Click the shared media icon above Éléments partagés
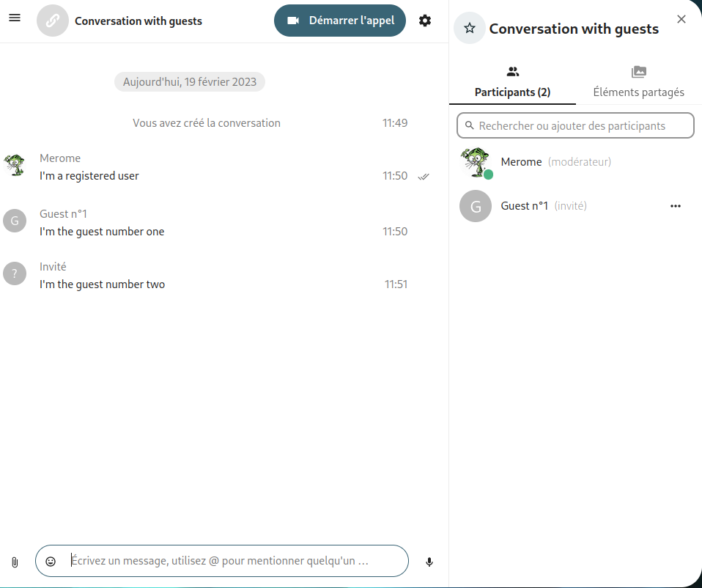Image resolution: width=702 pixels, height=588 pixels. coord(638,72)
